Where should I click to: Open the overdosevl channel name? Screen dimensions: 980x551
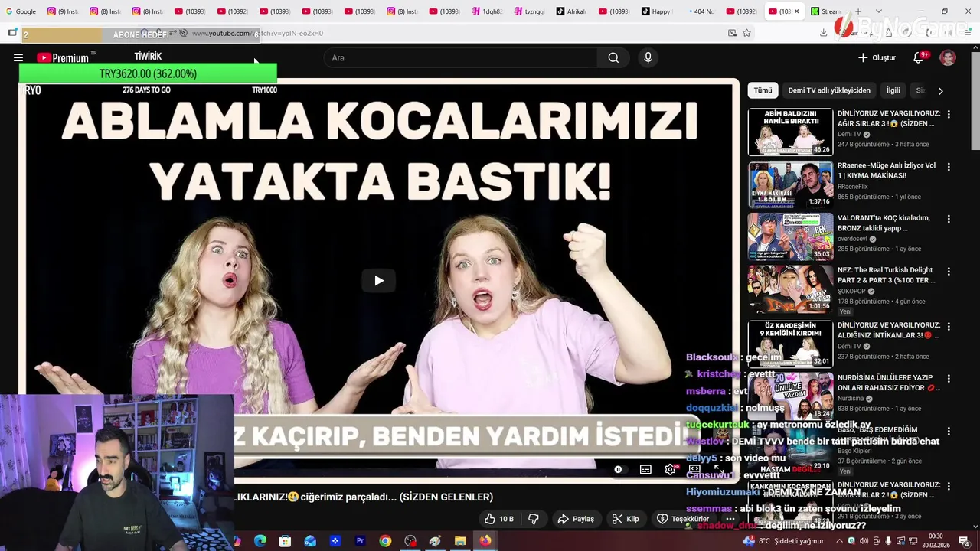point(852,238)
